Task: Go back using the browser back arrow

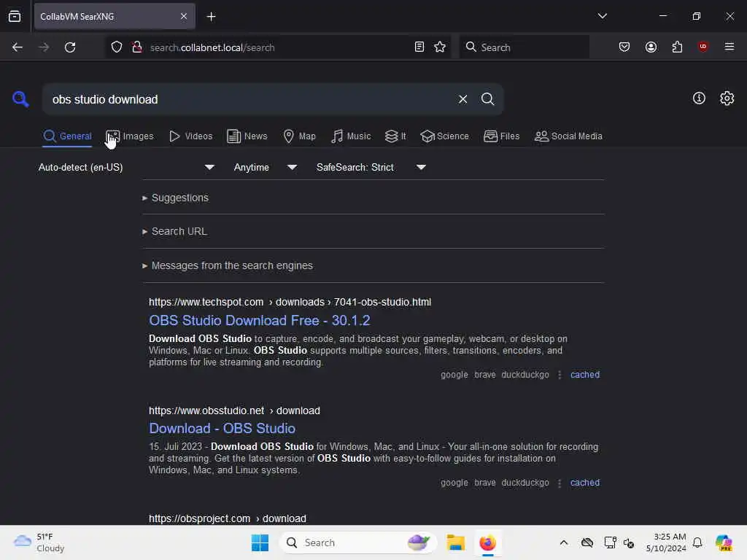Action: tap(18, 47)
